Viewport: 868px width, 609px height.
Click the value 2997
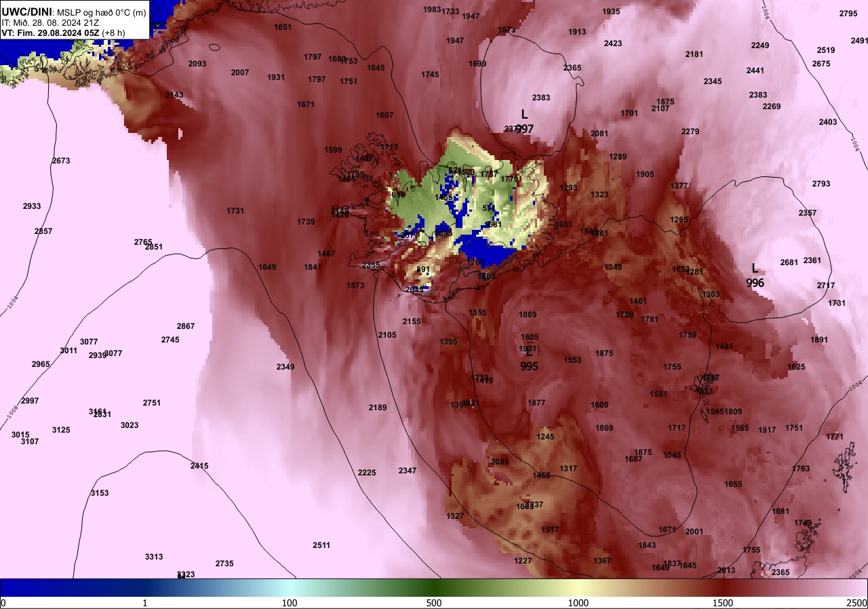30,401
